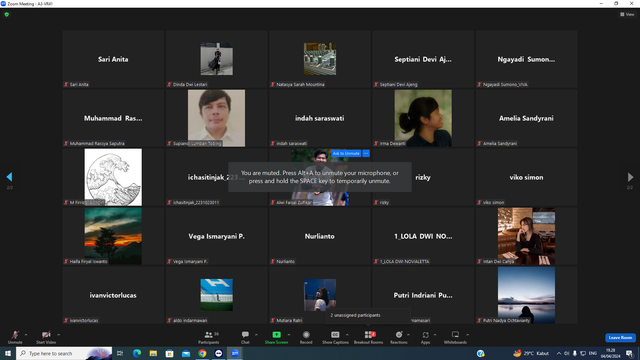
Task: Open notification center in system tray
Action: point(629,353)
